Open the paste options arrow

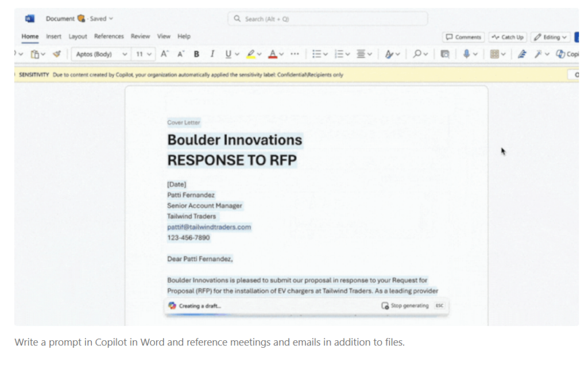coord(43,54)
